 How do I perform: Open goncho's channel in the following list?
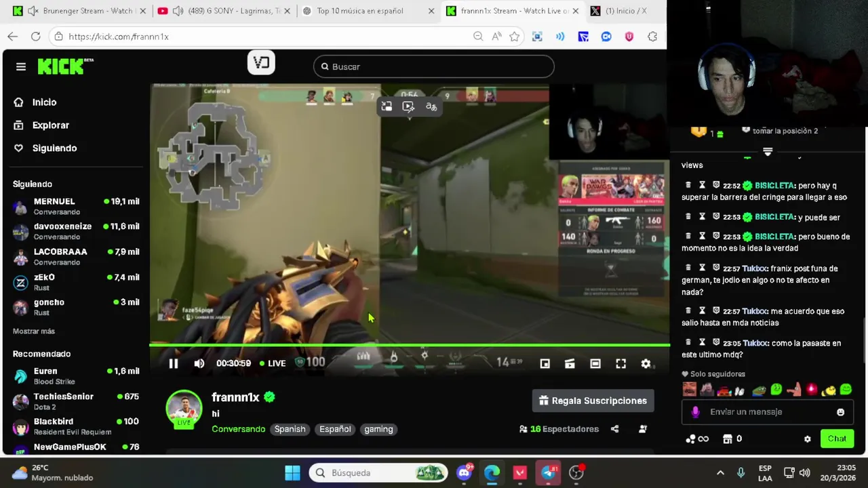click(x=76, y=307)
